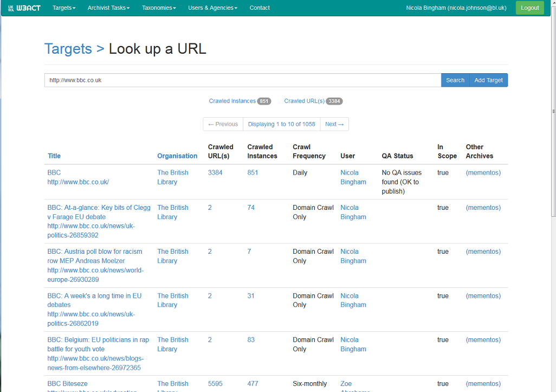Click No QA issues found status text
Image resolution: width=556 pixels, height=392 pixels.
coord(402,182)
